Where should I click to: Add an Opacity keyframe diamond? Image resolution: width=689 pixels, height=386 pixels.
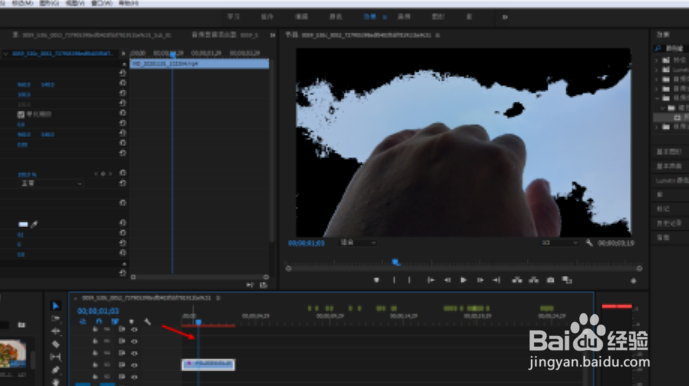click(103, 174)
